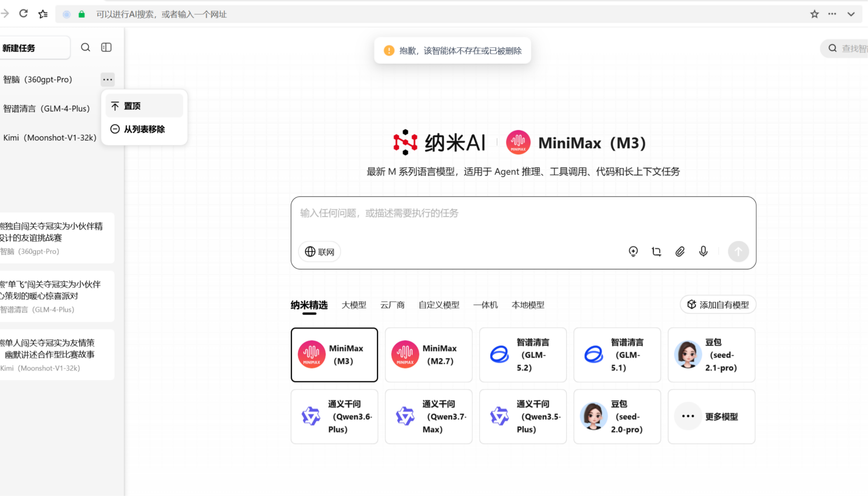This screenshot has height=496, width=868.
Task: Click the browser forward arrow
Action: 5,14
